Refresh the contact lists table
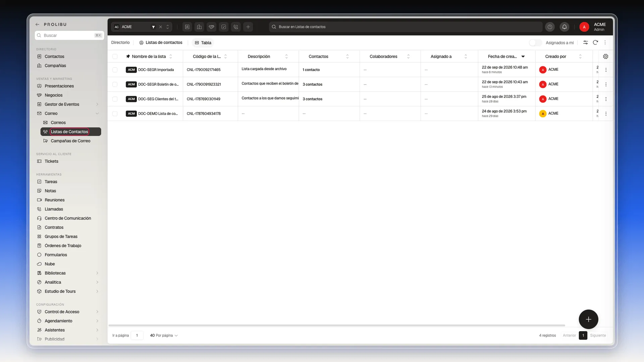Screen dimensions: 644x362 coord(595,43)
